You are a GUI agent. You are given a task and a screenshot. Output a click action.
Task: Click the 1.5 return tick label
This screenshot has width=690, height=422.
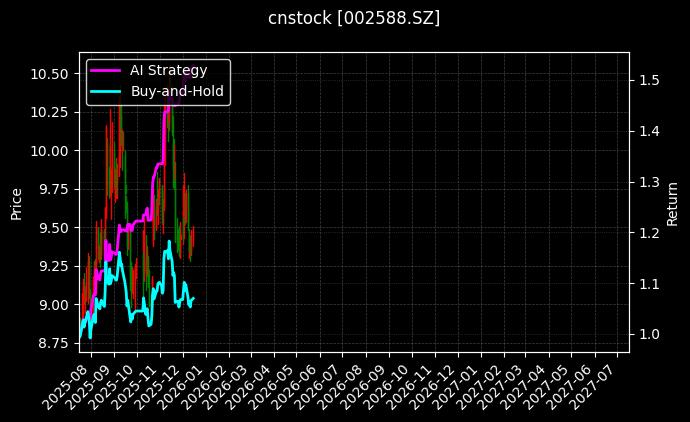[648, 80]
